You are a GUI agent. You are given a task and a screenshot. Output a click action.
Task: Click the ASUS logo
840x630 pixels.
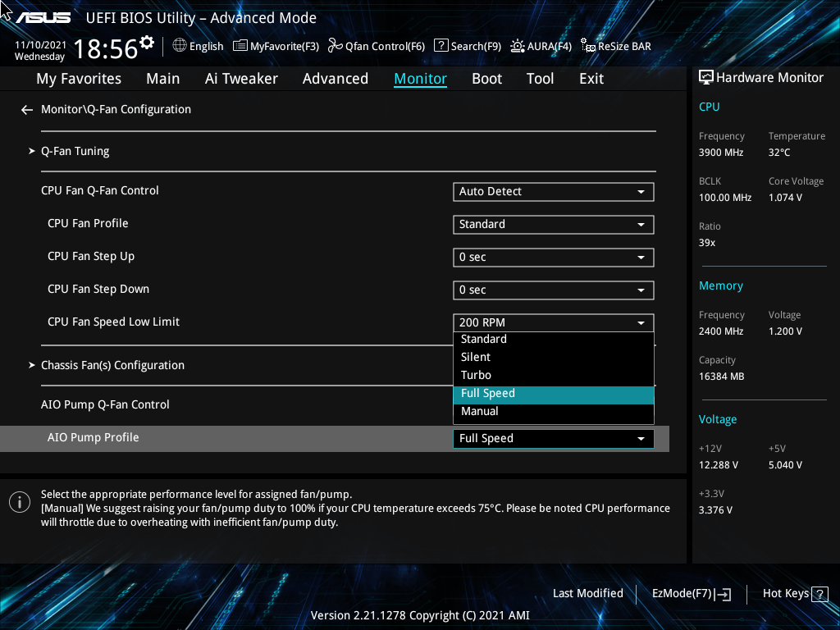click(x=43, y=18)
